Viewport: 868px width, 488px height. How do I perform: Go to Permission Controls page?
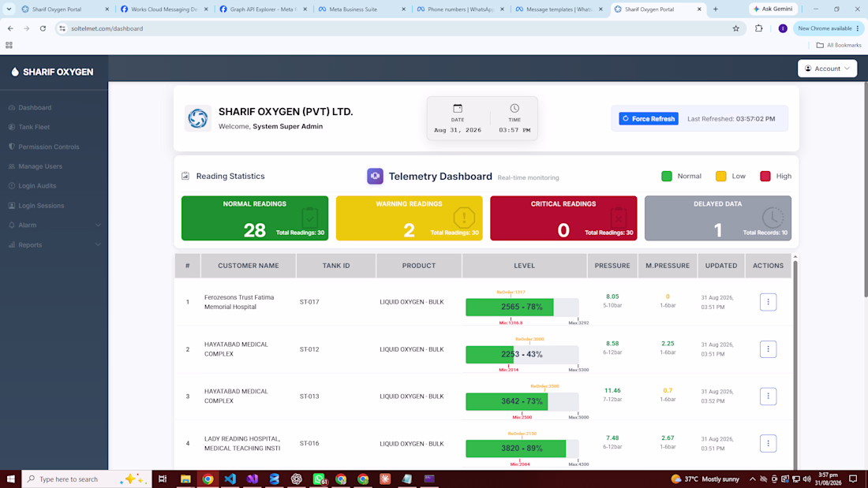pos(43,147)
